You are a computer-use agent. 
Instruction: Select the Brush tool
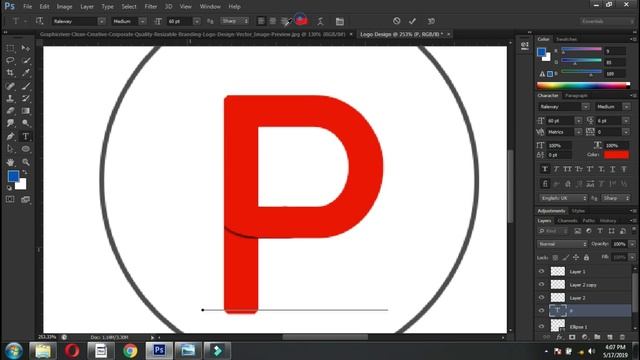(26, 86)
